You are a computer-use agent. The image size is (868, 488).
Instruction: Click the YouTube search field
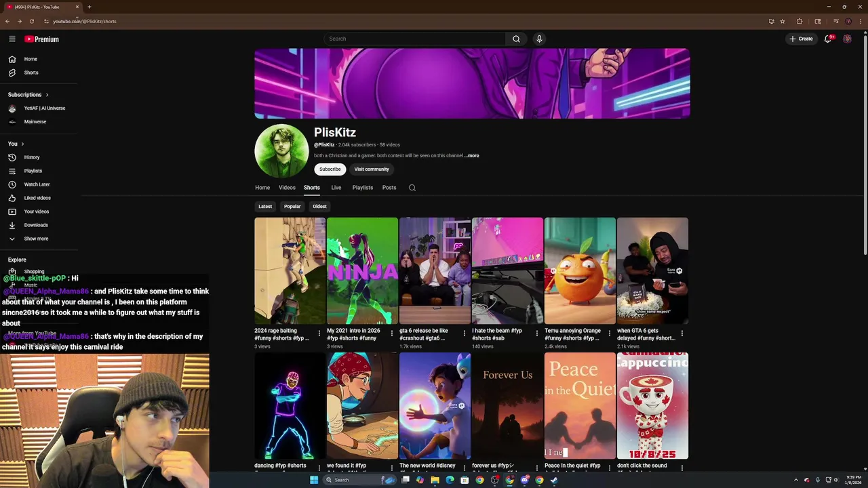(414, 39)
